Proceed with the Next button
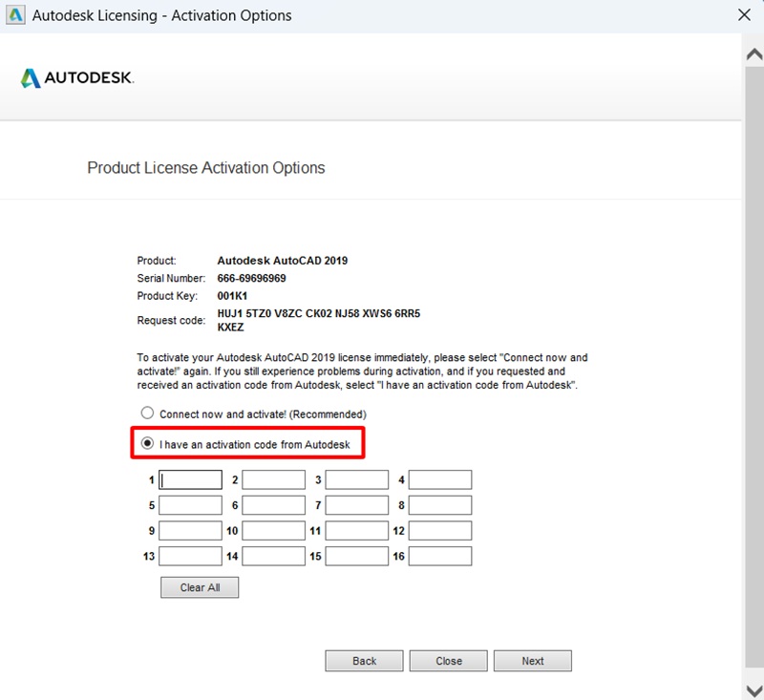 (x=533, y=661)
